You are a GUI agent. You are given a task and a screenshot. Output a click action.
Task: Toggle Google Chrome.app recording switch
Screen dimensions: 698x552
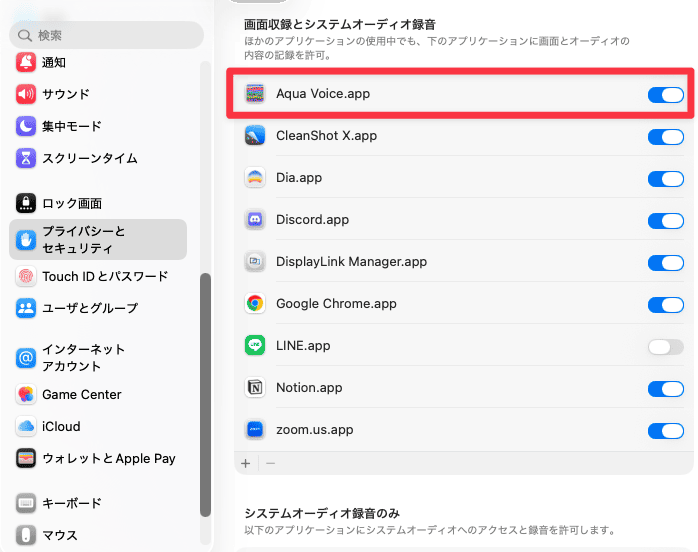tap(666, 304)
